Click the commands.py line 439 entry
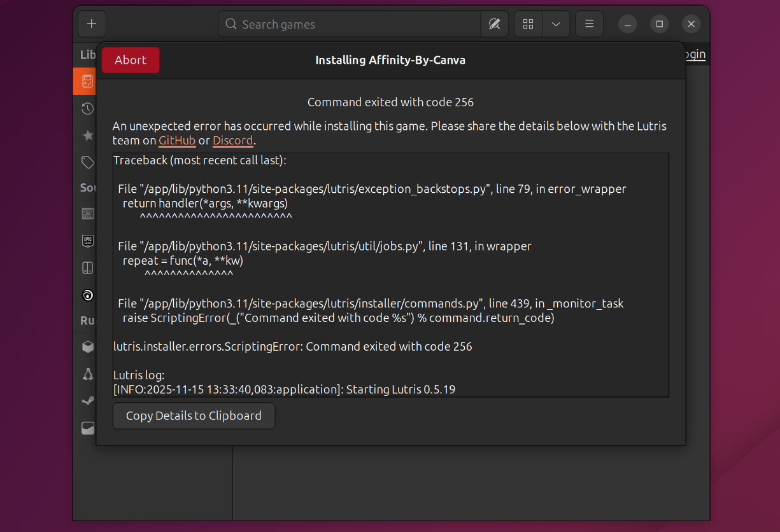Image resolution: width=780 pixels, height=532 pixels. pyautogui.click(x=371, y=304)
